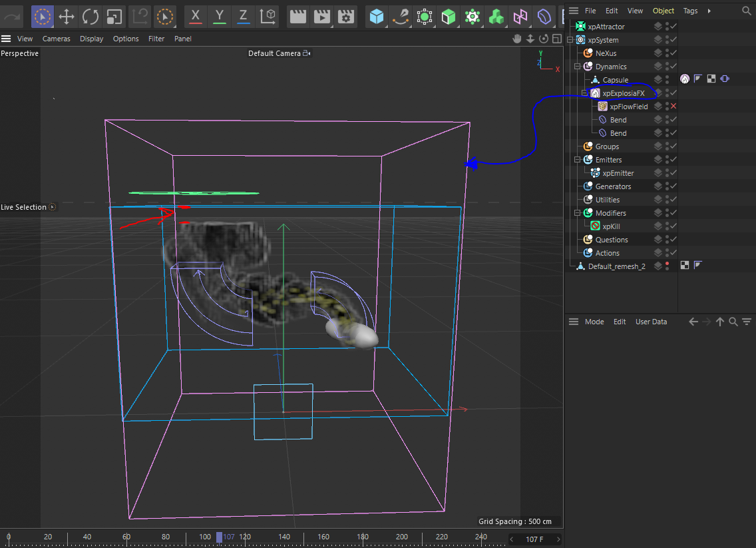Image resolution: width=756 pixels, height=548 pixels.
Task: Add a Cube primitive object
Action: click(377, 16)
